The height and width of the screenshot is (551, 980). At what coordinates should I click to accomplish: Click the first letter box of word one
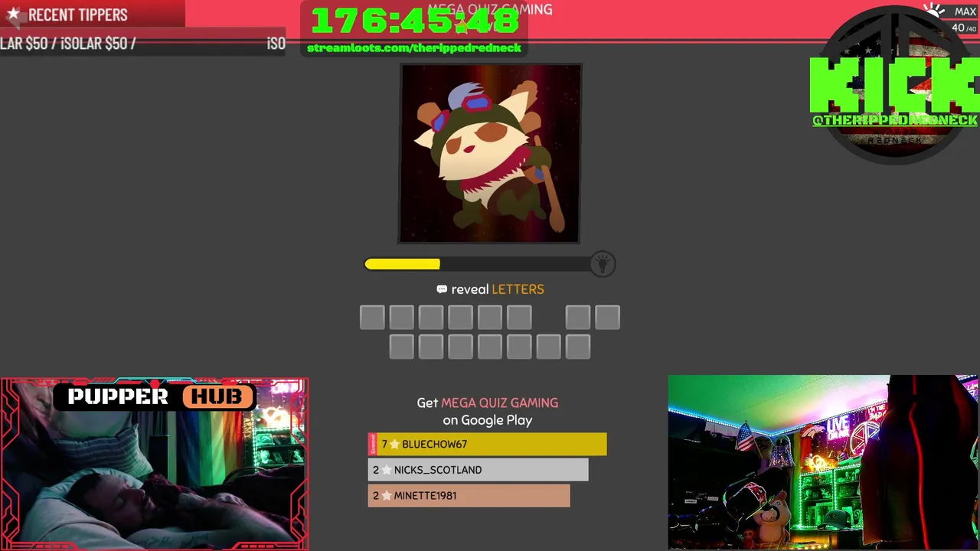pos(372,318)
